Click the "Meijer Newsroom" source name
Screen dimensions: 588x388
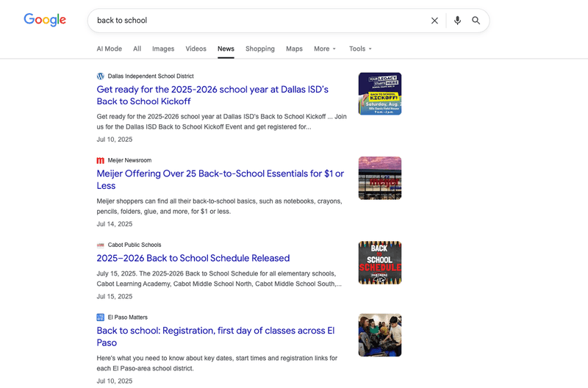coord(130,160)
